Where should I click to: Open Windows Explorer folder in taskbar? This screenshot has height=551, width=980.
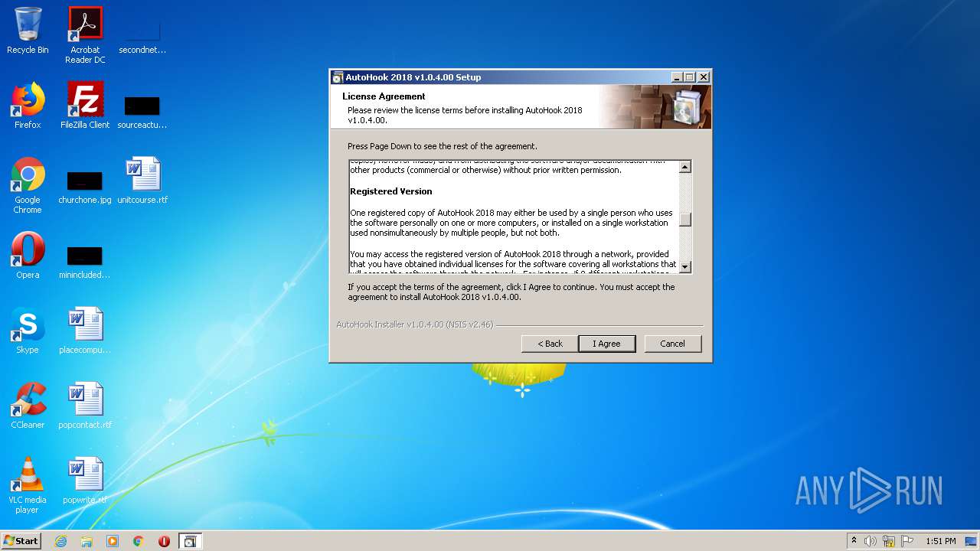[x=87, y=541]
